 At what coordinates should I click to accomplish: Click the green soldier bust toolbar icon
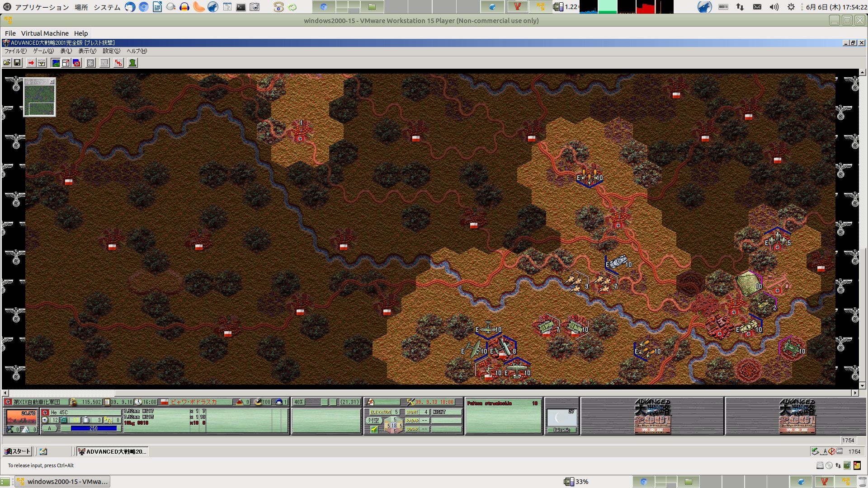132,63
